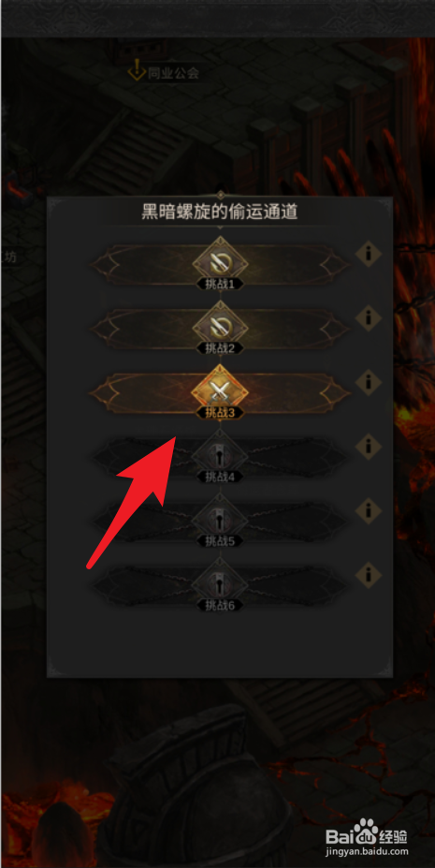The width and height of the screenshot is (435, 868).
Task: Click the padlock icon of 挑战4
Action: (220, 456)
